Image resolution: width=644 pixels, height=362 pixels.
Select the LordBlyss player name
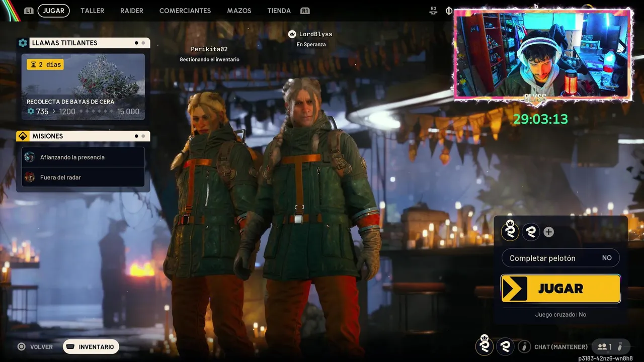315,34
